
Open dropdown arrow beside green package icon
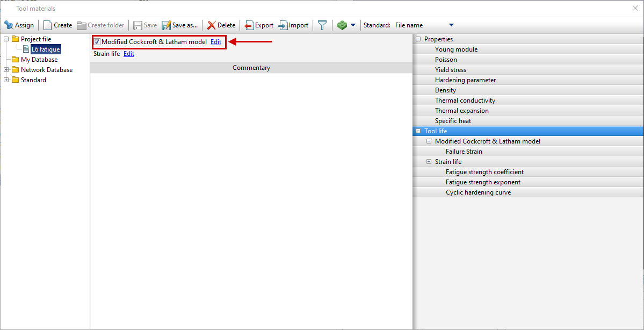coord(353,25)
